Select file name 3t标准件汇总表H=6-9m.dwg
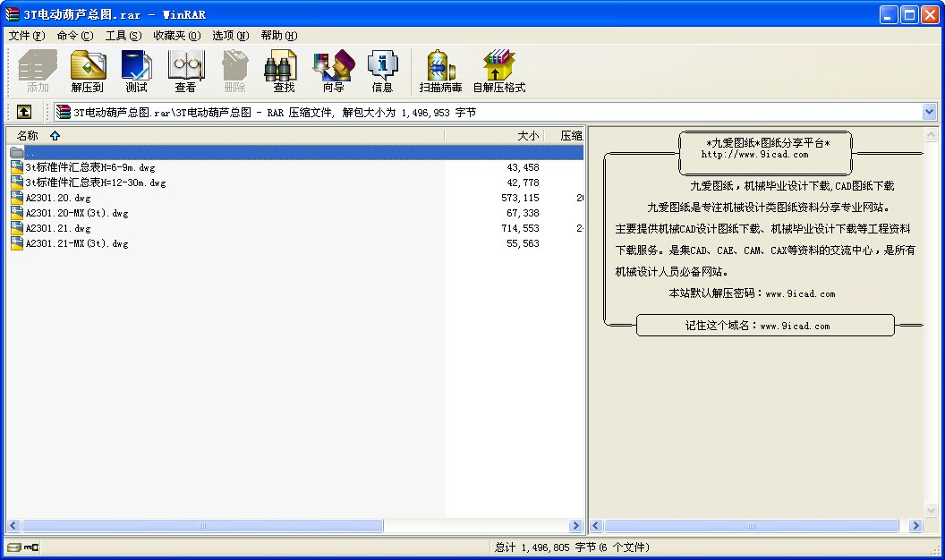The image size is (945, 560). click(x=90, y=167)
